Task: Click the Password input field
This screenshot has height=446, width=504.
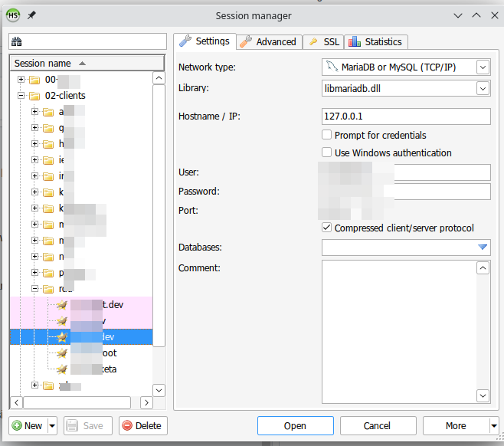Action: click(x=406, y=192)
